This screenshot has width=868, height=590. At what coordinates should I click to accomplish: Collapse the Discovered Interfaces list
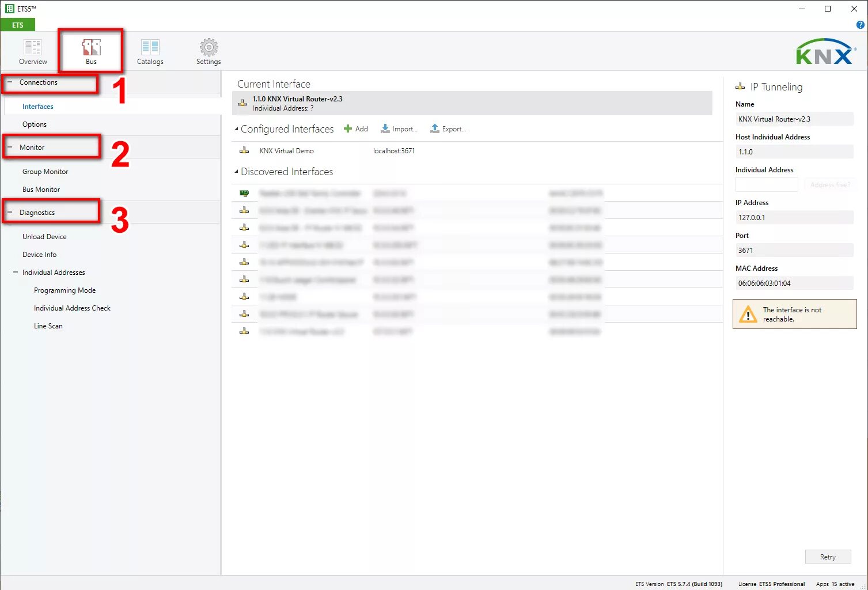point(236,172)
